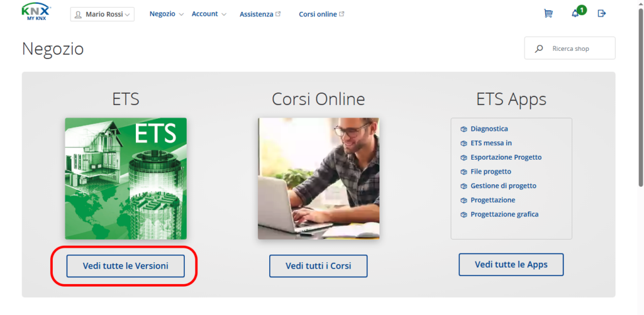Click the cube icon next to Diagnostica
The width and height of the screenshot is (644, 315).
coord(464,129)
